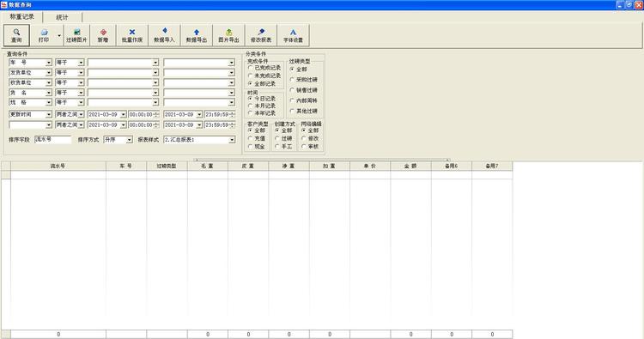The width and height of the screenshot is (644, 339).
Task: Switch to the 统计 tab
Action: click(62, 17)
